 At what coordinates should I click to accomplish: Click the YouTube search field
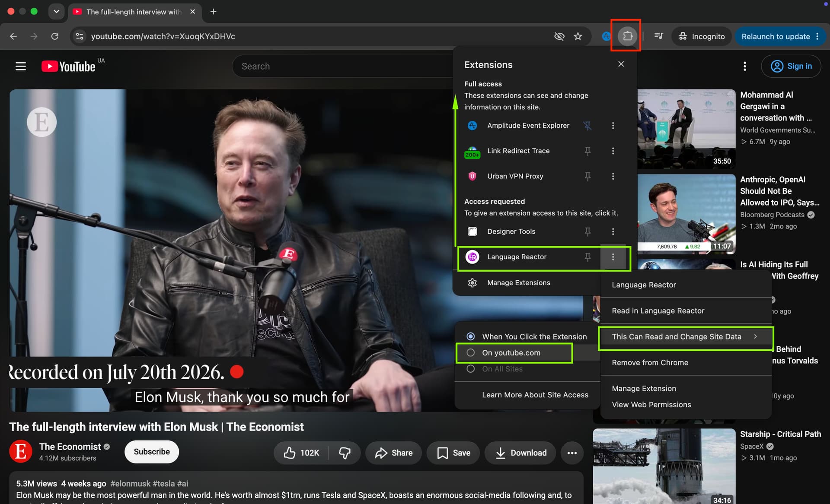pyautogui.click(x=342, y=66)
